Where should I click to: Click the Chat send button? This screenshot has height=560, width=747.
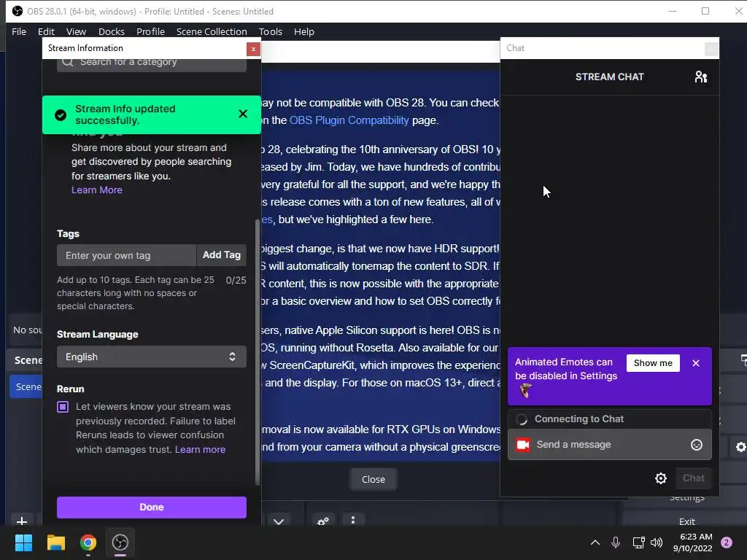pyautogui.click(x=693, y=478)
